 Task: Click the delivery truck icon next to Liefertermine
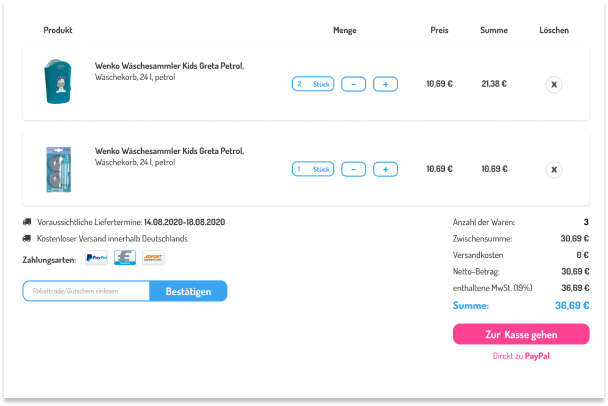(27, 222)
